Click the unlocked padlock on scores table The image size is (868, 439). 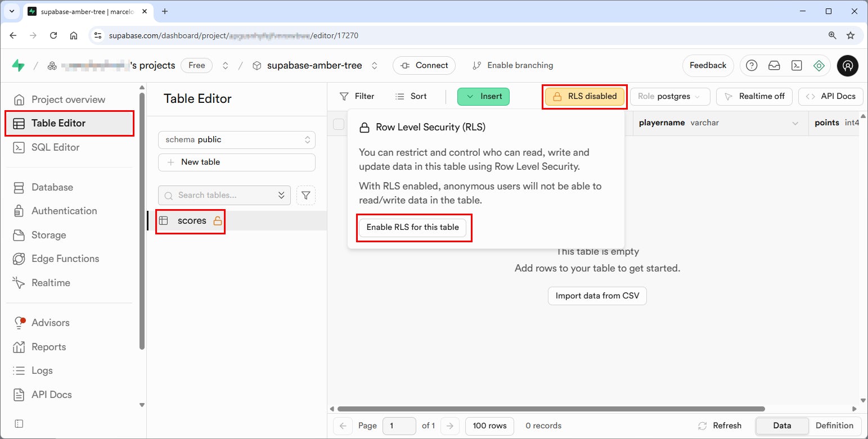coord(218,221)
